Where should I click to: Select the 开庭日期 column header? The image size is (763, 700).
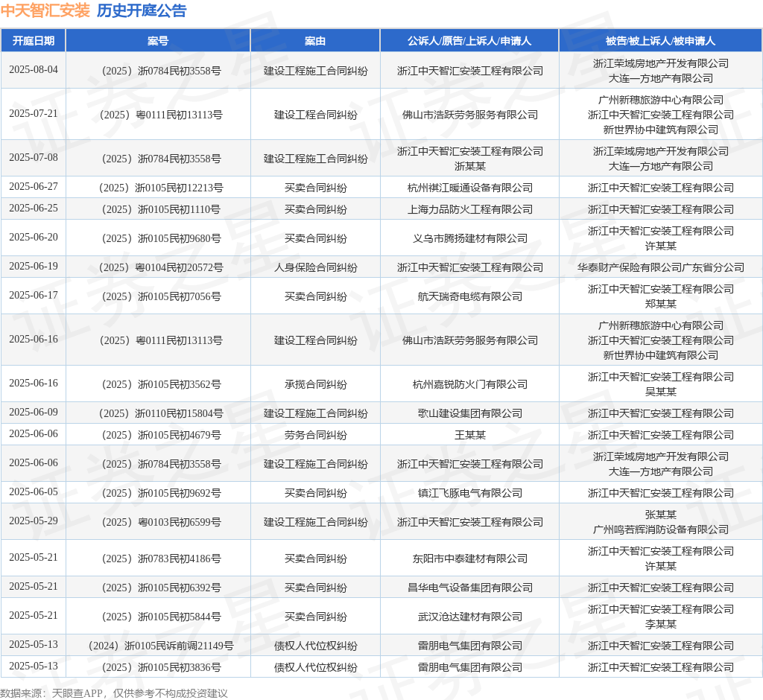tap(33, 41)
